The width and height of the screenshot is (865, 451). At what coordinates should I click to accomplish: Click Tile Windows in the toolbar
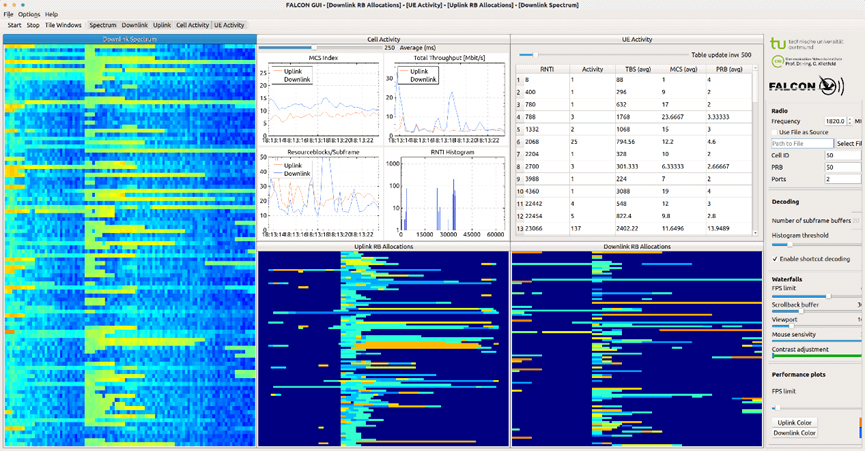[64, 24]
